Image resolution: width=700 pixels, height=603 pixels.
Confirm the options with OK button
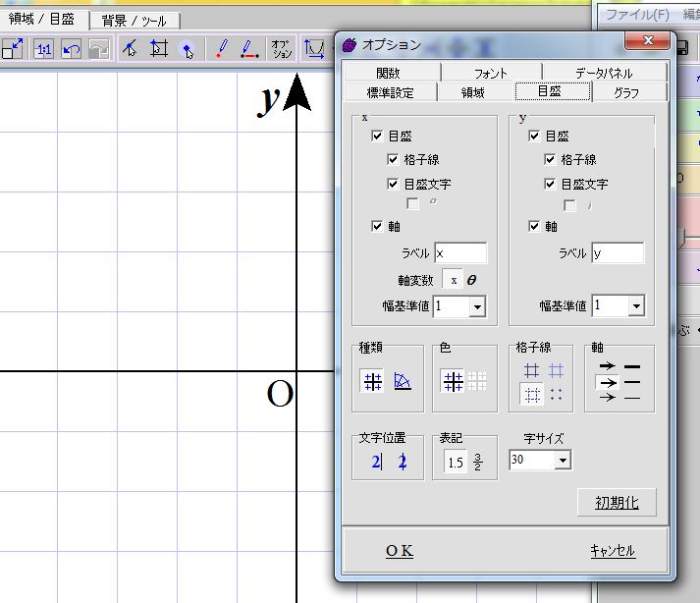point(399,551)
